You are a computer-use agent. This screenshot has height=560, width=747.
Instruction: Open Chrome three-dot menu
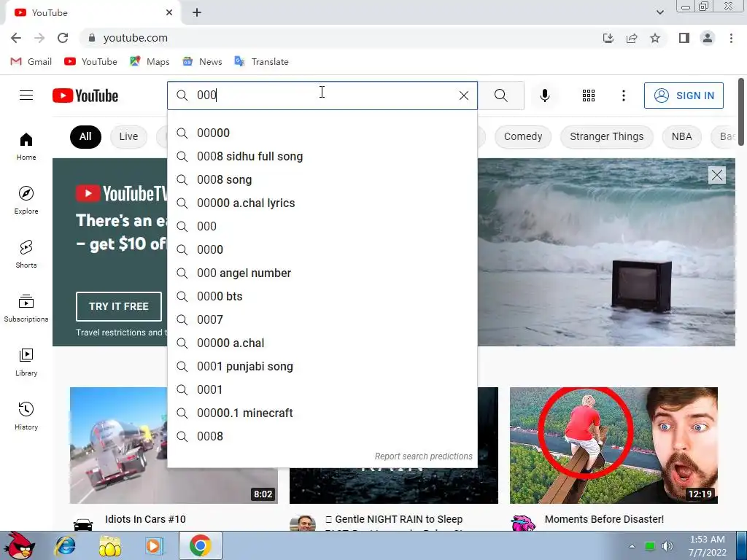tap(731, 38)
